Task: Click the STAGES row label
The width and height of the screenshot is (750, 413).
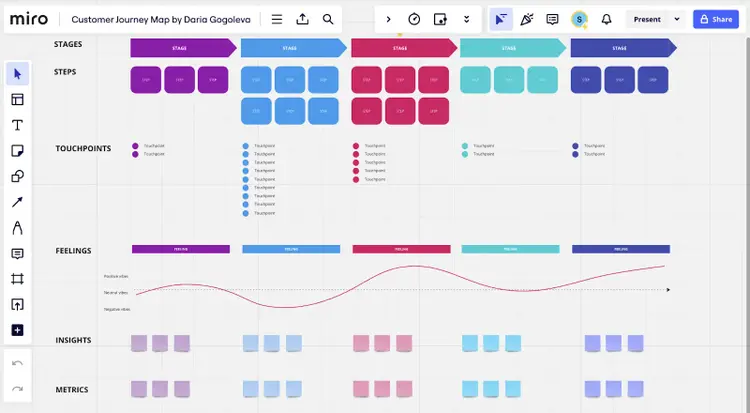Action: (x=68, y=44)
